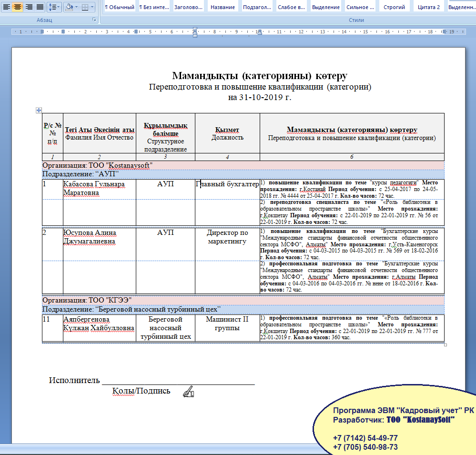
Task: Click the table resize handle at its bottom-right
Action: [446, 345]
